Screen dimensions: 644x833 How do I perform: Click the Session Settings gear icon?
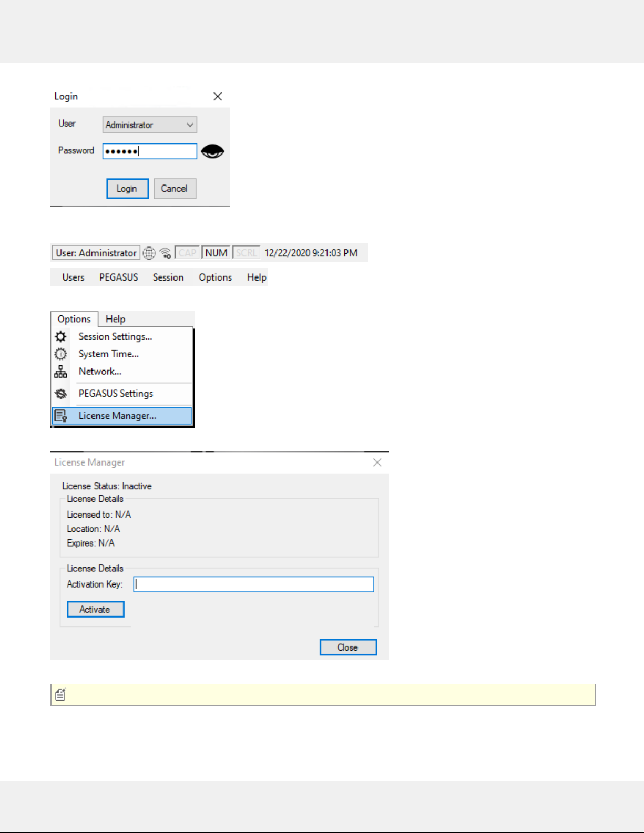[x=61, y=336]
